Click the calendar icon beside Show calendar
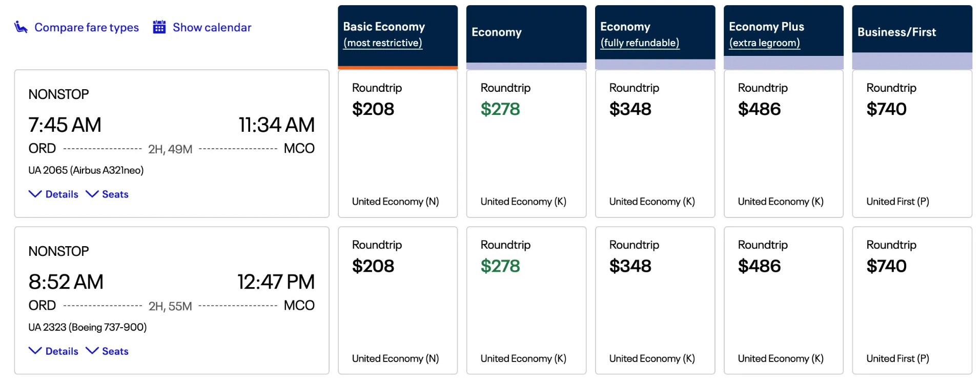980x381 pixels. [x=159, y=27]
